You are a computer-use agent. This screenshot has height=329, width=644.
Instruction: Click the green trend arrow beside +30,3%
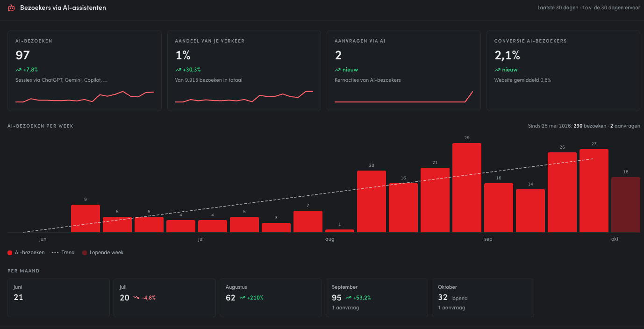(x=178, y=70)
